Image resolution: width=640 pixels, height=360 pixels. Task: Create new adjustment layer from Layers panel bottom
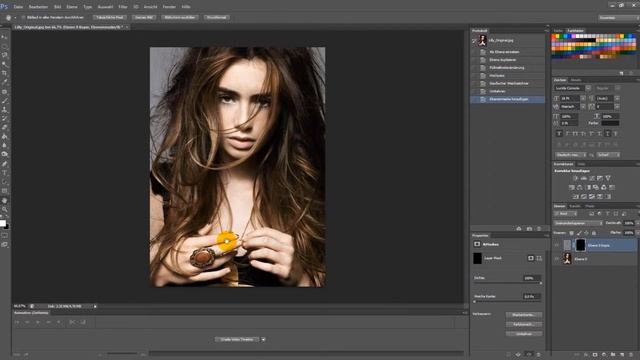click(x=604, y=354)
